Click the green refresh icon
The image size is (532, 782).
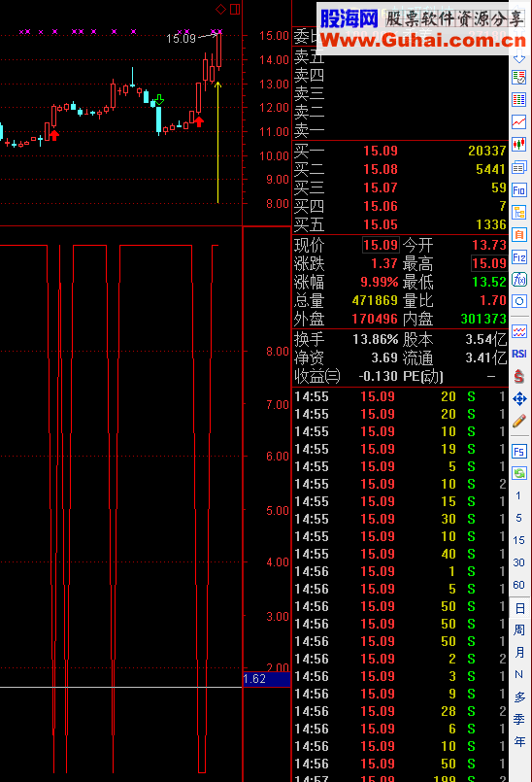(519, 473)
